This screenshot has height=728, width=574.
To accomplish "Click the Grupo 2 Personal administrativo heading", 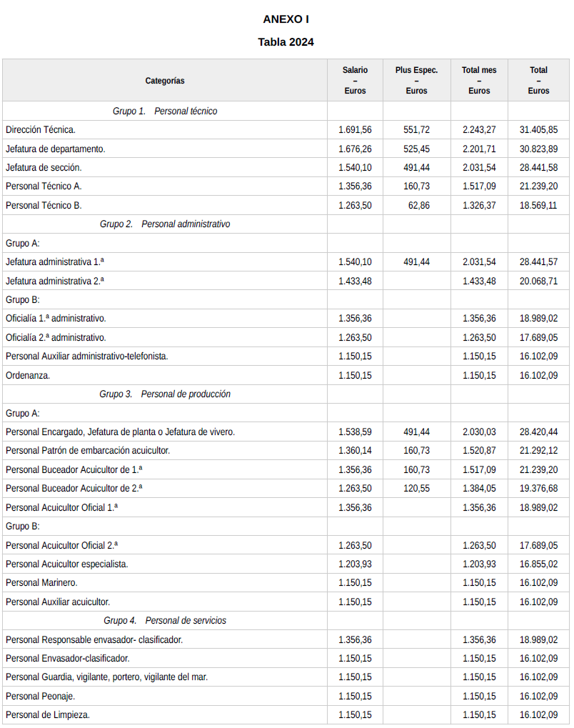I will pyautogui.click(x=165, y=224).
